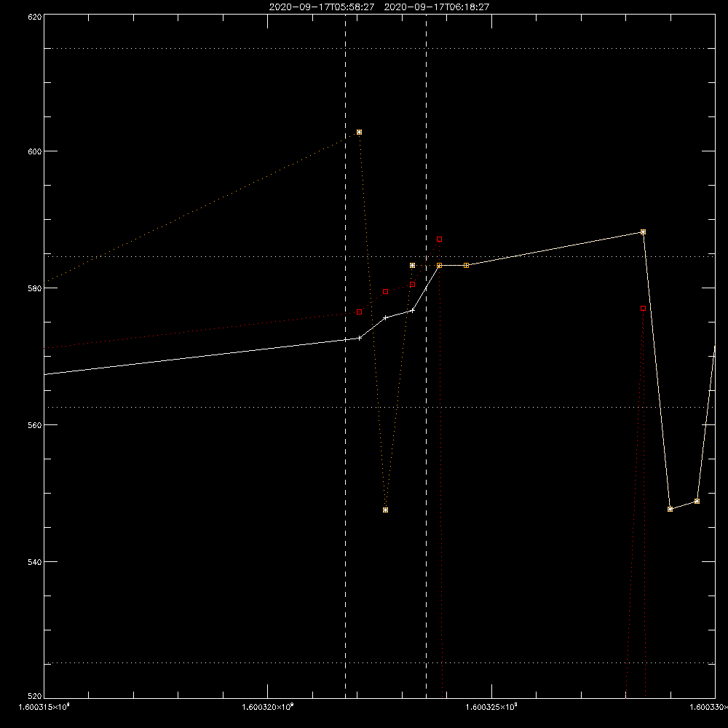
Task: Click the x-axis label 1.600315×10⁹
Action: [x=44, y=707]
